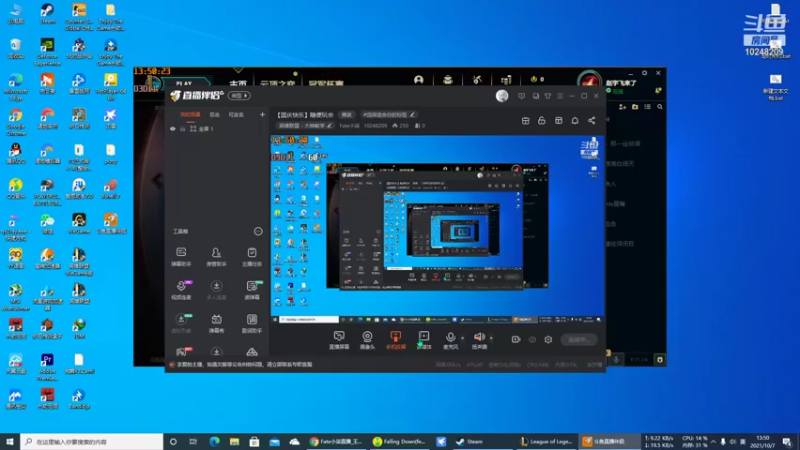Viewport: 800px width, 450px height.
Task: Toggle eye visibility of 全屏 1 source
Action: click(172, 129)
